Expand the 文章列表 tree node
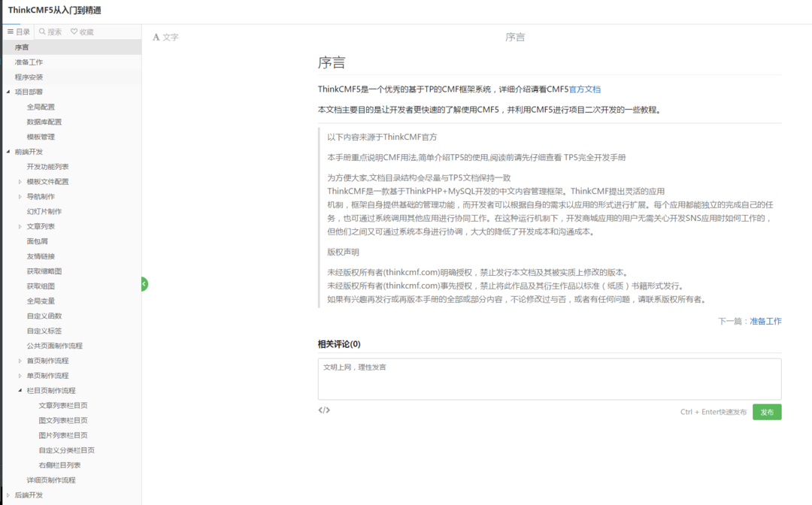Screen dimensions: 812x505 tap(20, 226)
